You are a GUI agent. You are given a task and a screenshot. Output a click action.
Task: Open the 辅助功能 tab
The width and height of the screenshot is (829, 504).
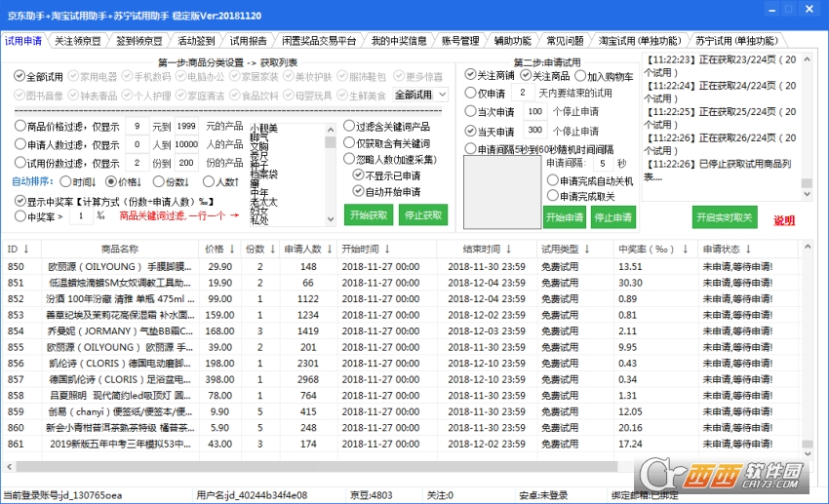click(512, 41)
